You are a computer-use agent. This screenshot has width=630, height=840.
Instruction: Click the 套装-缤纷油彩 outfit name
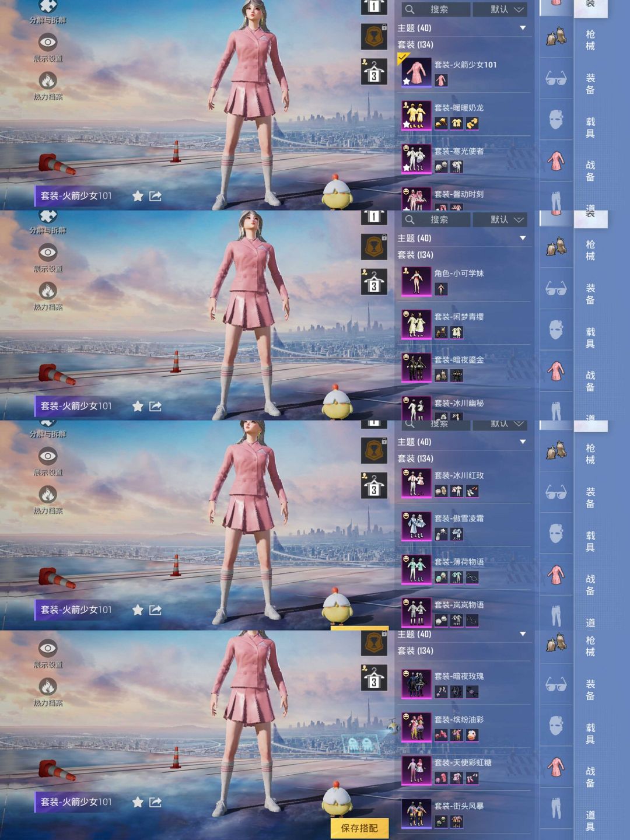[459, 719]
